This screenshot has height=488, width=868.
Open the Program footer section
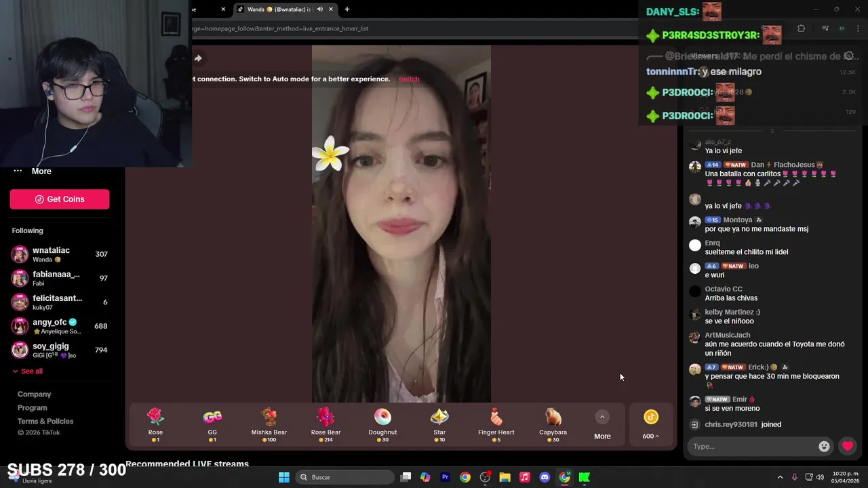(x=33, y=408)
